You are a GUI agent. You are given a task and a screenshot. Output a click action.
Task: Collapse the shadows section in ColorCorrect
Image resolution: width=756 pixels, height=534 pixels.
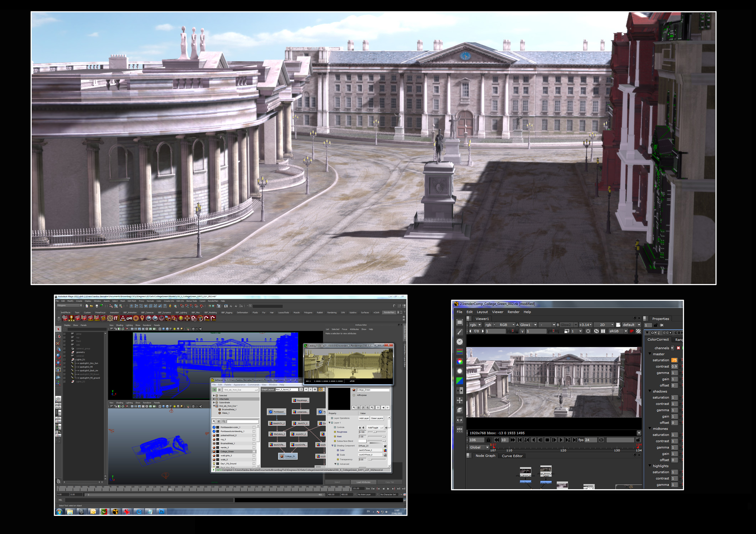(x=650, y=391)
